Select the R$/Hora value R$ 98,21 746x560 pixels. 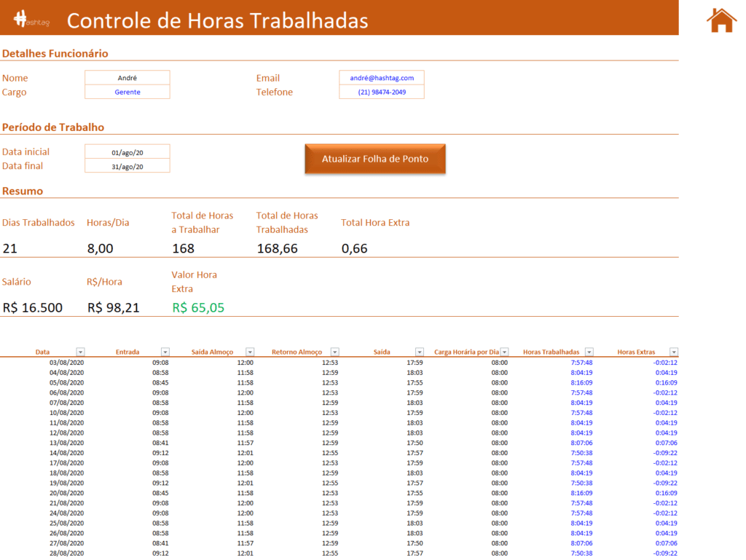tap(113, 307)
